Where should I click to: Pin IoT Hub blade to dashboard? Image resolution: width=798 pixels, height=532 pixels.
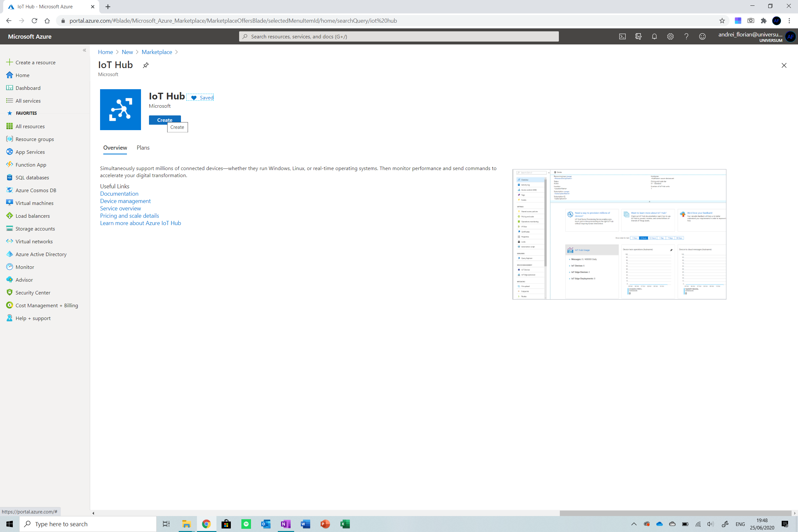click(145, 65)
